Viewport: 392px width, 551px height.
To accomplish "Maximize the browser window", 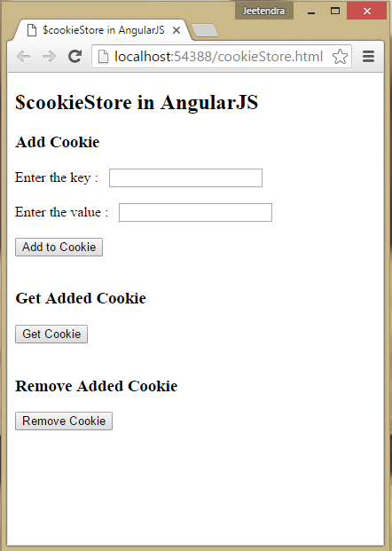I will click(x=335, y=12).
